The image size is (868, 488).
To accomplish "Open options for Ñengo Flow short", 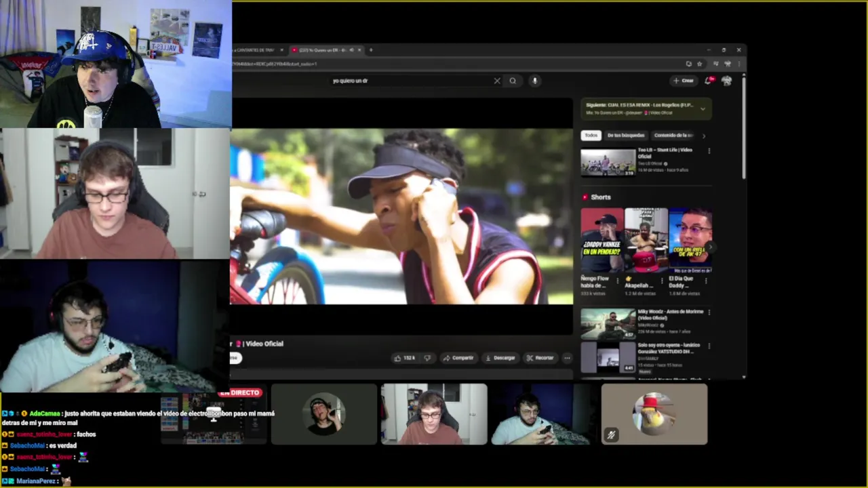I will (618, 281).
